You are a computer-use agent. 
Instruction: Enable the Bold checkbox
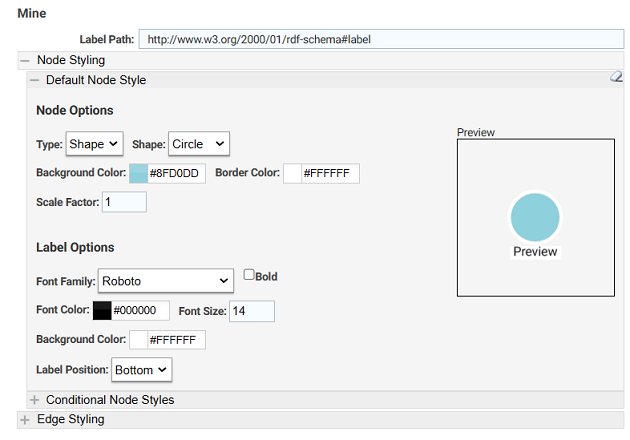click(x=249, y=274)
